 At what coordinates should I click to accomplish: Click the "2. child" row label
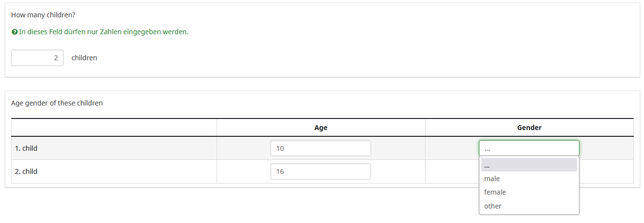pyautogui.click(x=26, y=171)
